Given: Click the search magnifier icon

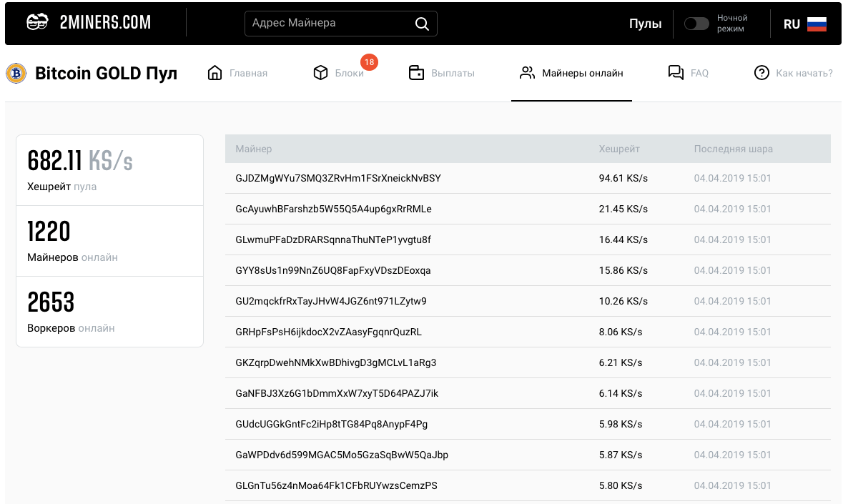Looking at the screenshot, I should (422, 24).
